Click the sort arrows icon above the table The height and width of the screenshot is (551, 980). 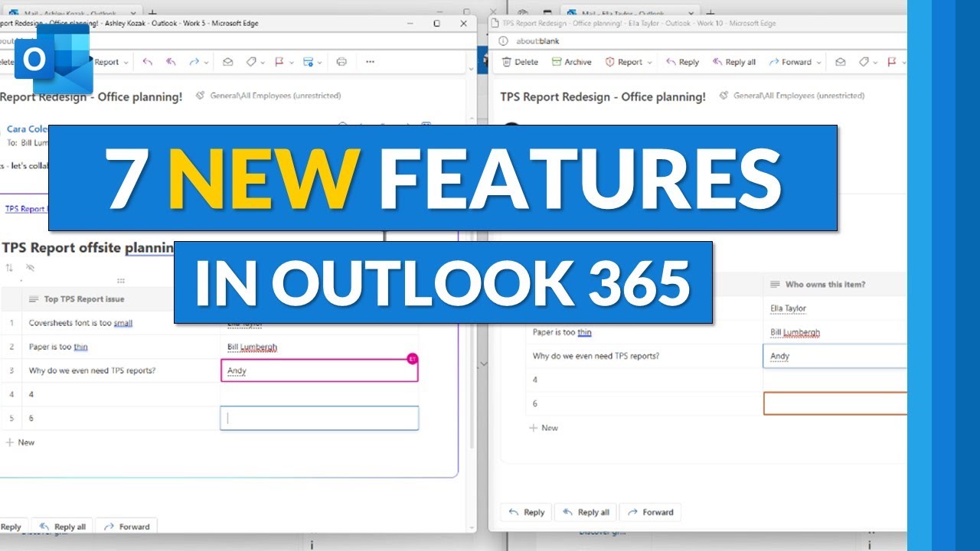click(x=9, y=268)
